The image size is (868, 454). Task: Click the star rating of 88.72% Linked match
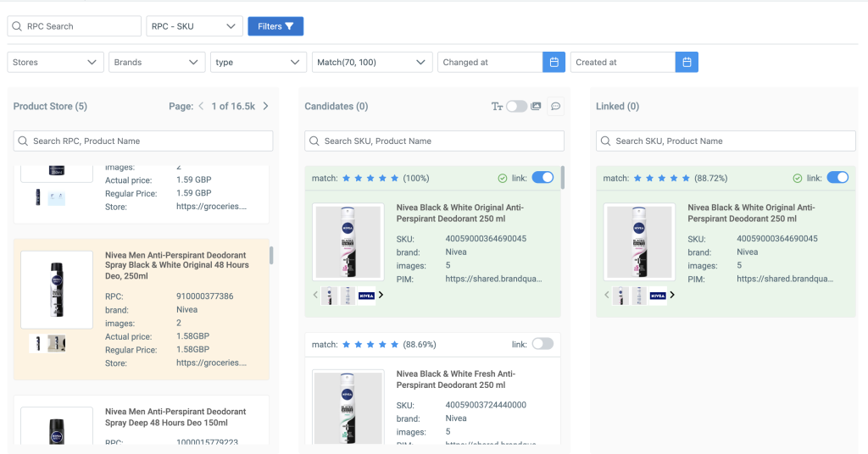tap(661, 178)
